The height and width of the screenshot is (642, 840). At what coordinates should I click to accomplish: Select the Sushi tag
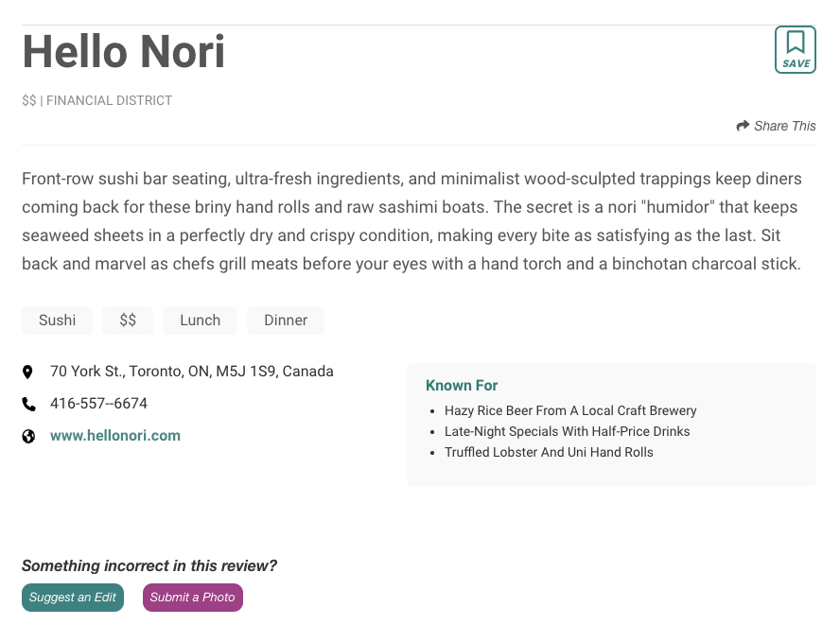pyautogui.click(x=57, y=321)
